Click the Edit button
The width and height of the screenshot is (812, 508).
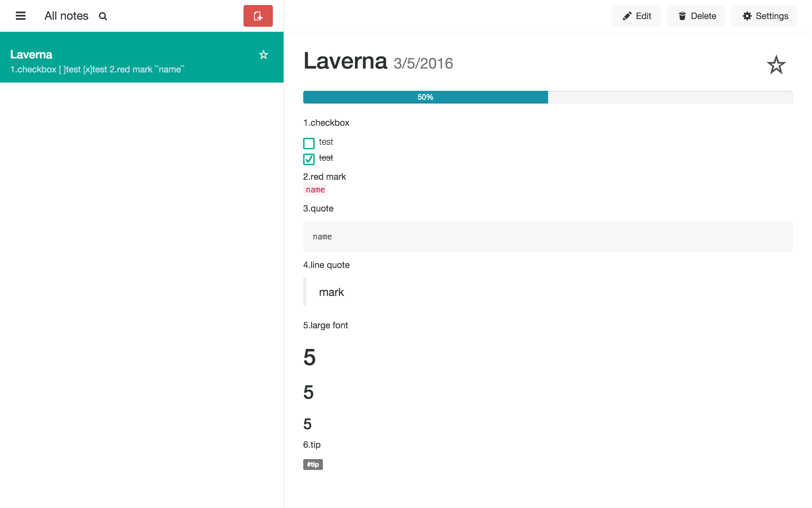636,16
